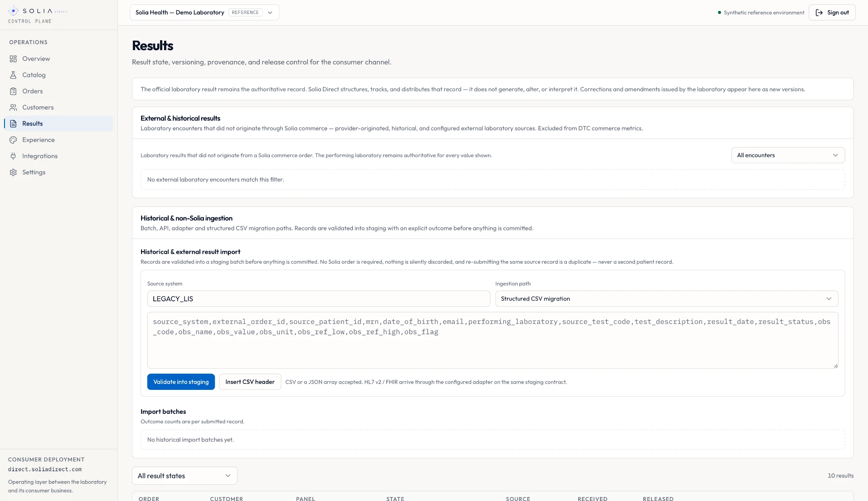Click Insert CSV header button
Viewport: 868px width, 501px height.
pyautogui.click(x=250, y=382)
